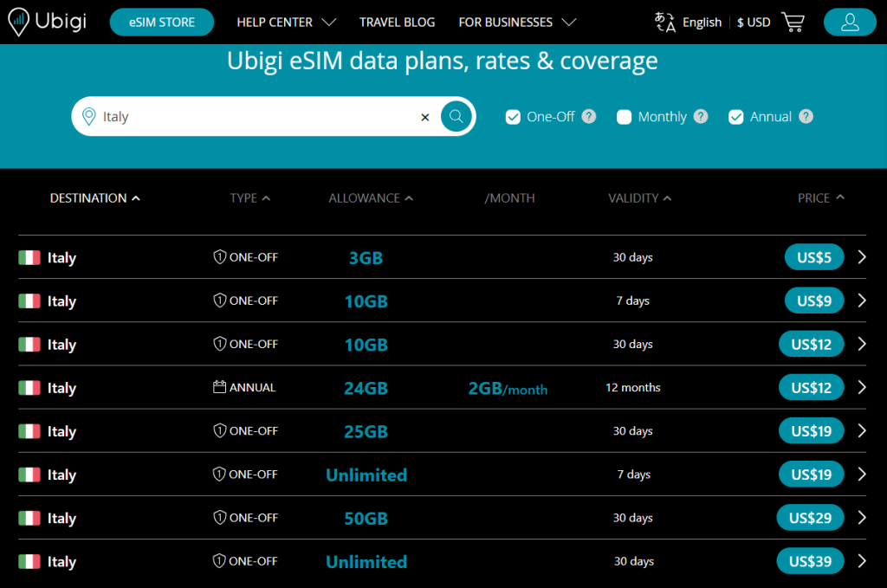Viewport: 887px width, 588px height.
Task: Open the eSIM Store tab
Action: pos(161,23)
